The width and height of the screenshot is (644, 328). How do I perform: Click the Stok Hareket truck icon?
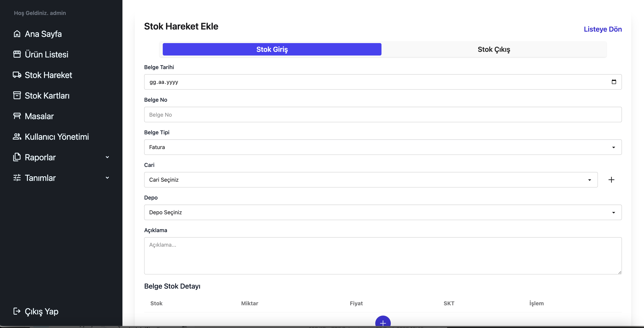(17, 75)
